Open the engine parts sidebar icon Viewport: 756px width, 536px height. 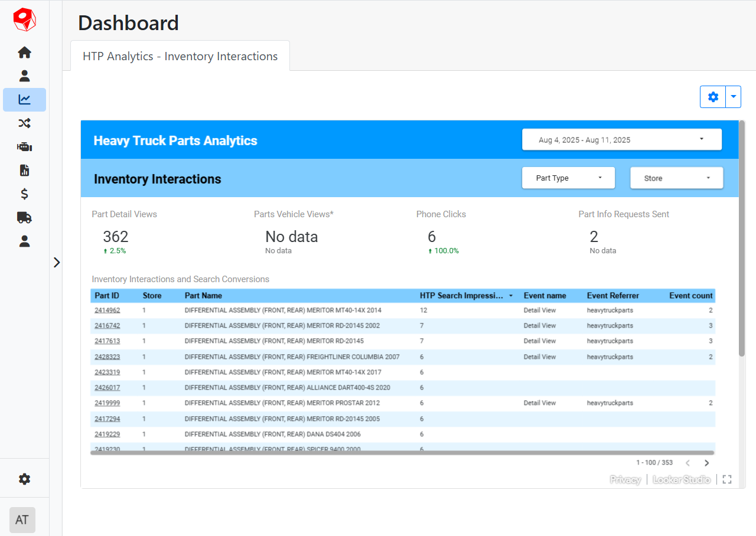[x=24, y=147]
